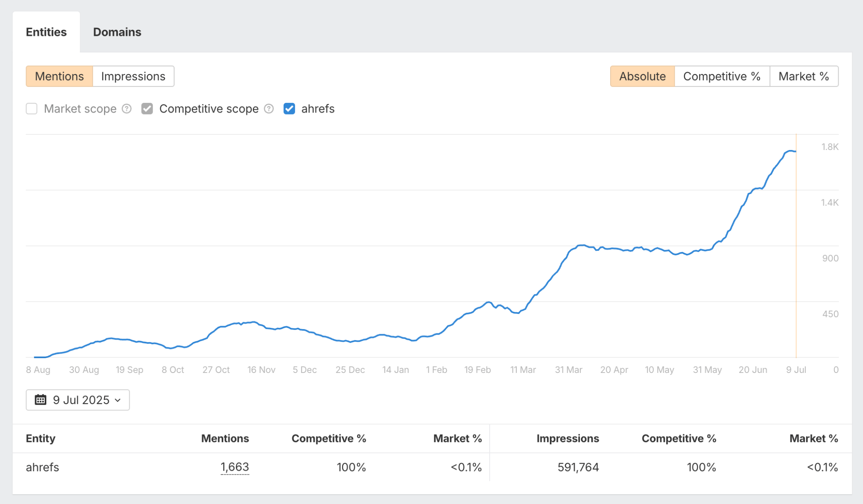Switch to Competitive % display mode
Viewport: 863px width, 504px height.
click(722, 76)
